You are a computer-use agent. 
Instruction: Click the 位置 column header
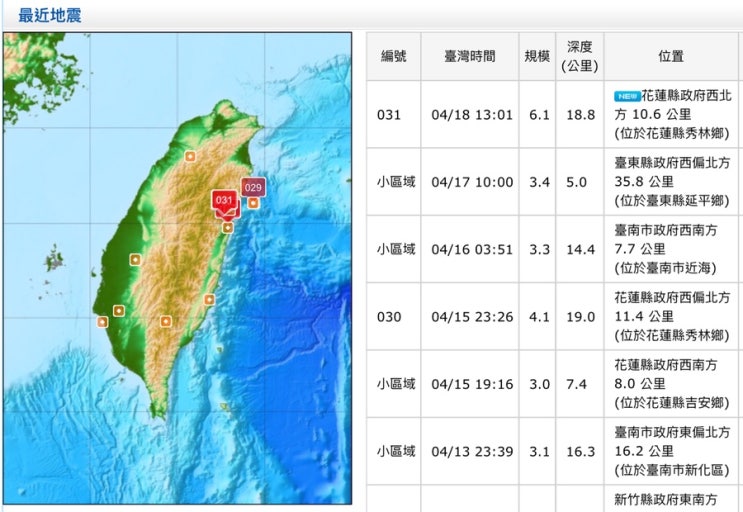[x=671, y=56]
